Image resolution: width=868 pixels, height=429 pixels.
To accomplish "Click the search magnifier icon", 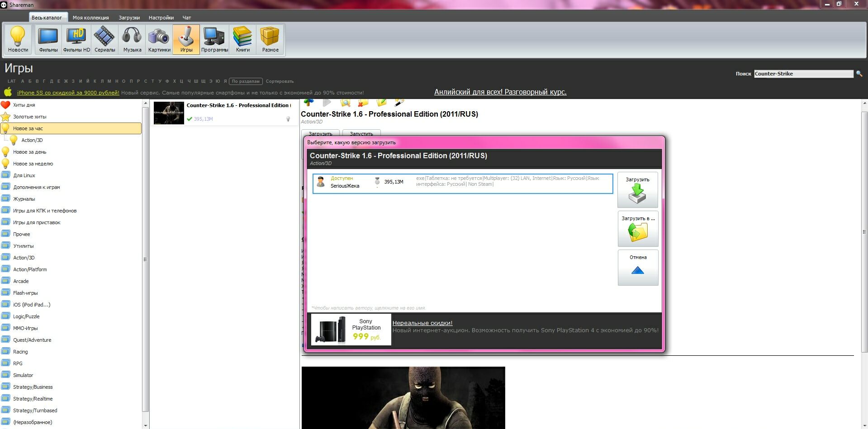I will point(859,74).
